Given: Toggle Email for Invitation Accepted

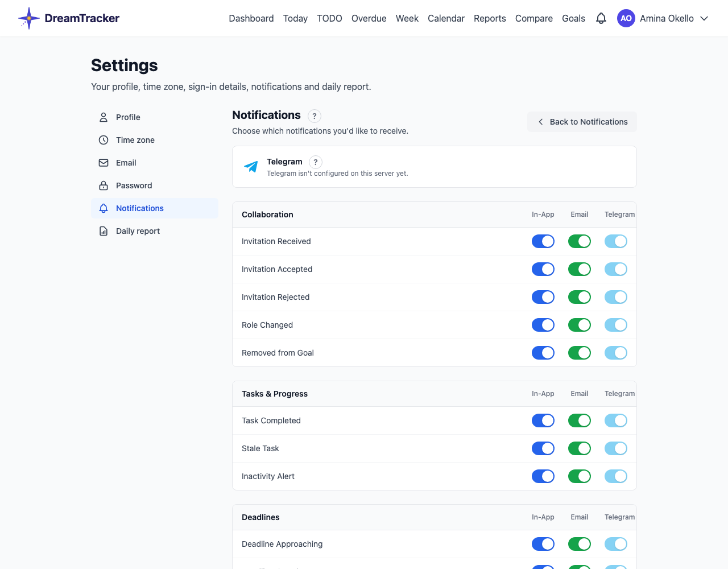Looking at the screenshot, I should tap(580, 269).
